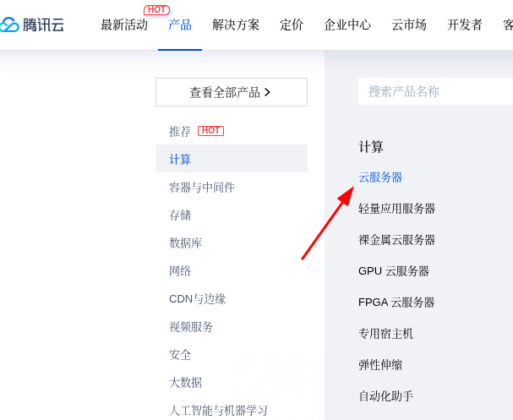513x420 pixels.
Task: Choose the 数据库 category
Action: tap(185, 243)
